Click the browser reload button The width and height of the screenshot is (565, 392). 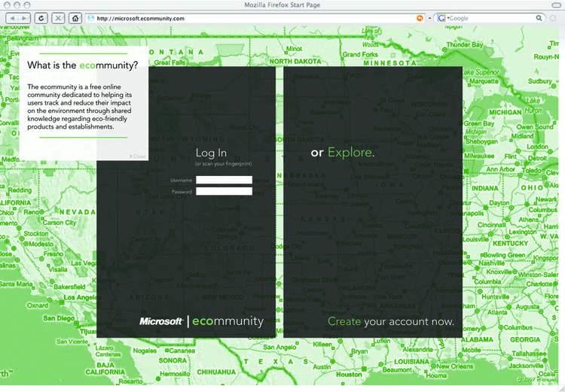point(41,18)
